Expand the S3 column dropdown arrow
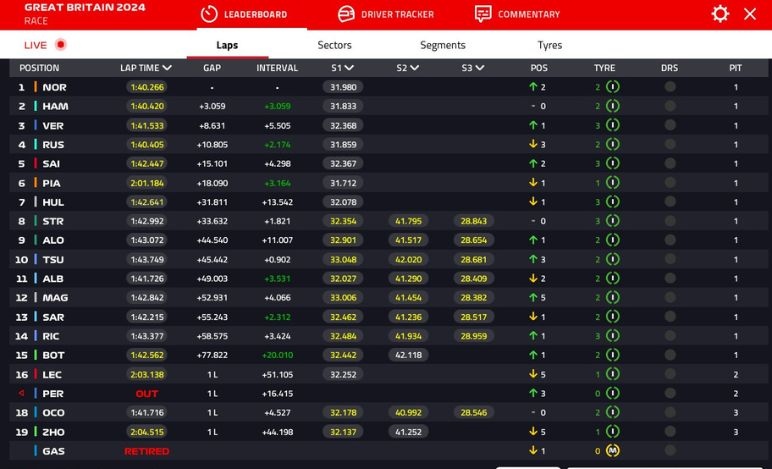 [x=480, y=68]
